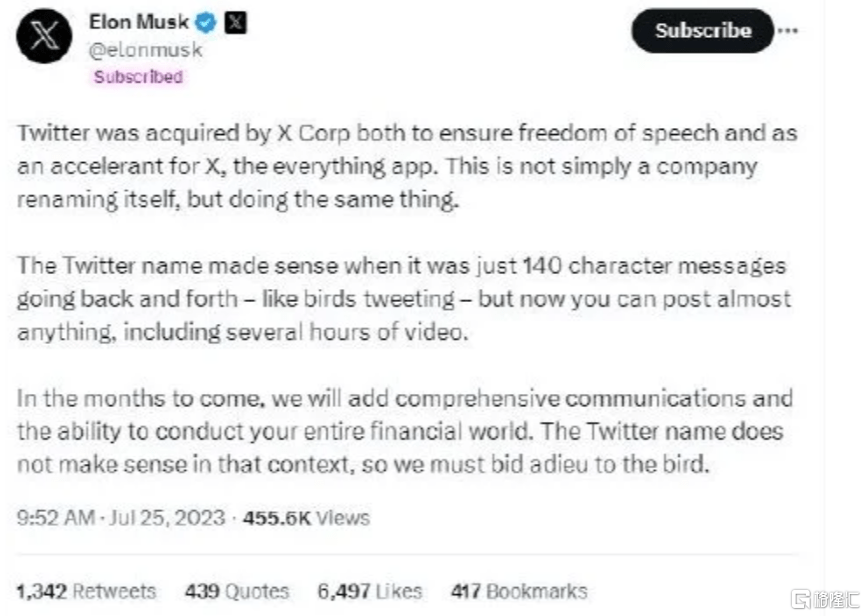Open the three-dot more options menu

point(792,30)
